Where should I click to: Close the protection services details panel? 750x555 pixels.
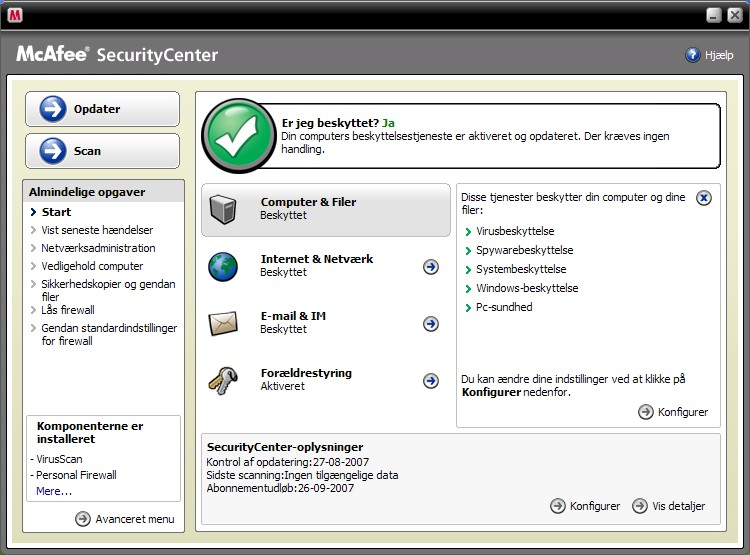(704, 198)
